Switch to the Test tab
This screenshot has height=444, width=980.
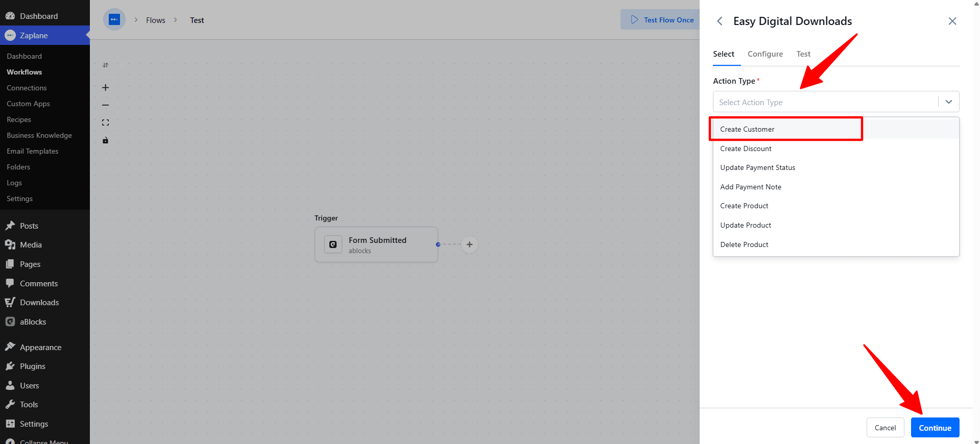tap(803, 54)
